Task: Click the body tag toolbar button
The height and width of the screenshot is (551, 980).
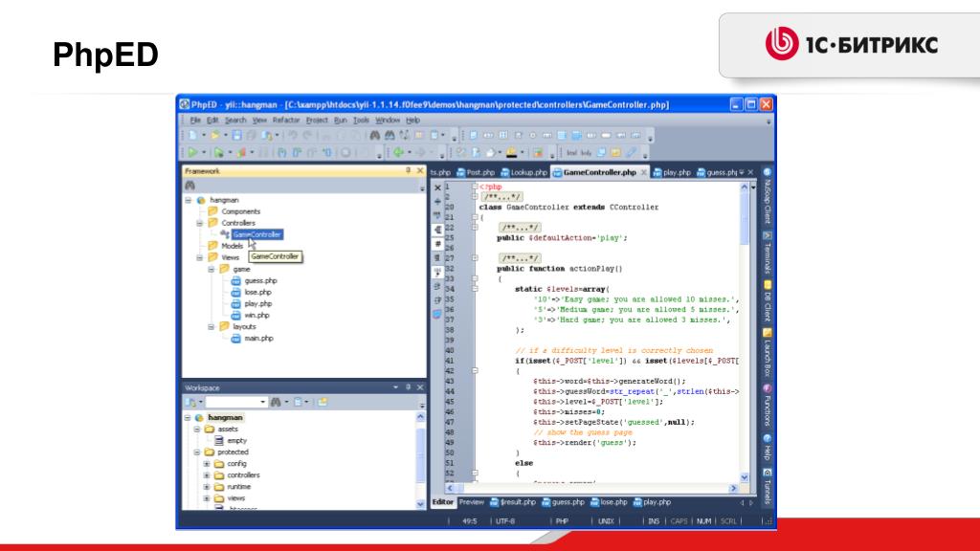Action: (x=586, y=152)
